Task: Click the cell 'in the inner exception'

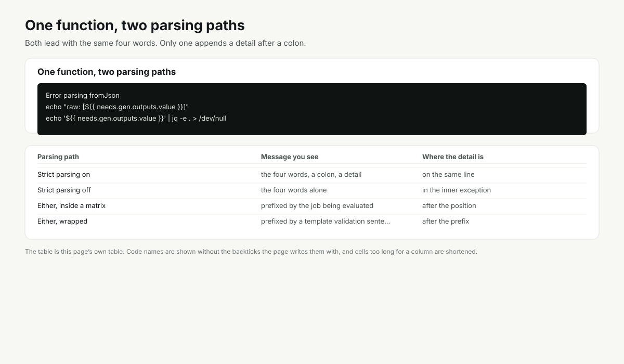Action: 457,190
